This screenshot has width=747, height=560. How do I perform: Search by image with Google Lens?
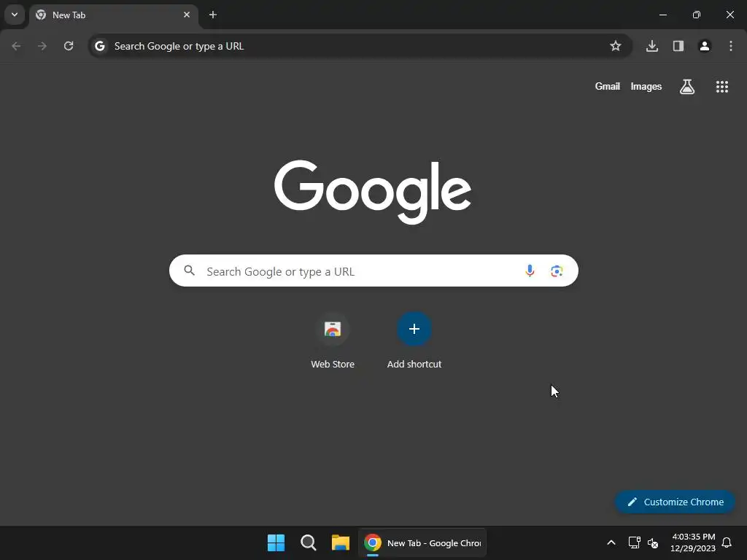coord(557,271)
